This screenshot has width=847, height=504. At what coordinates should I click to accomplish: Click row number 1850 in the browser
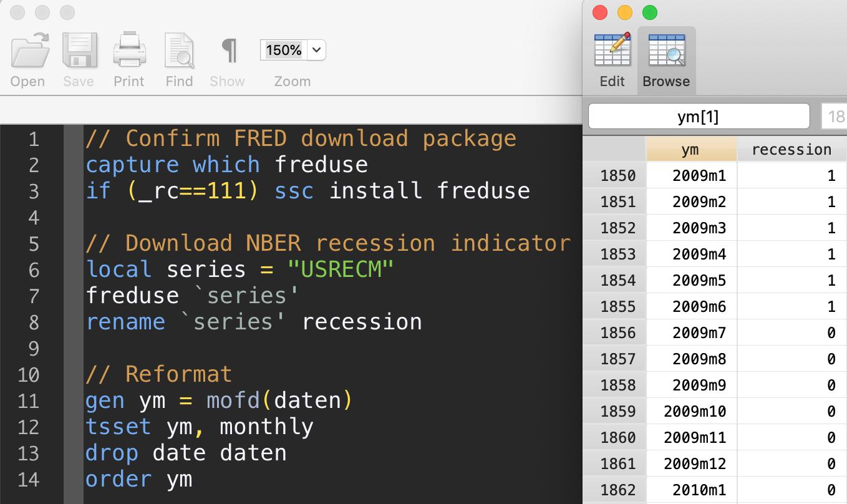click(x=617, y=176)
